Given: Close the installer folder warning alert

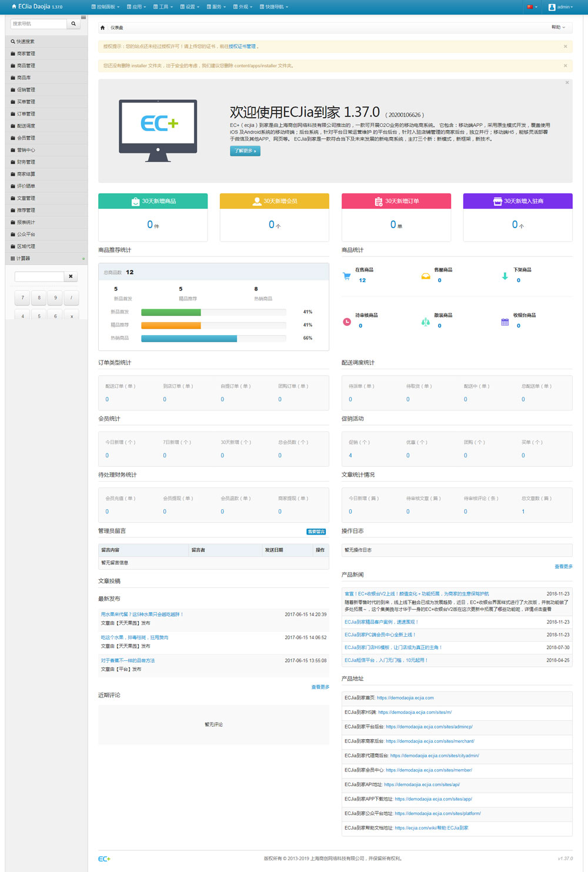Looking at the screenshot, I should click(566, 65).
